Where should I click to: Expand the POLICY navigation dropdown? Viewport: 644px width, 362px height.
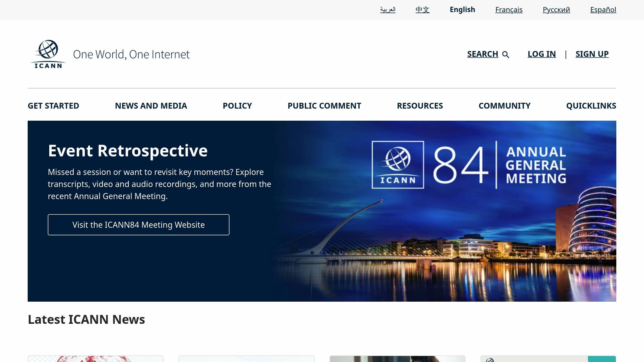237,106
